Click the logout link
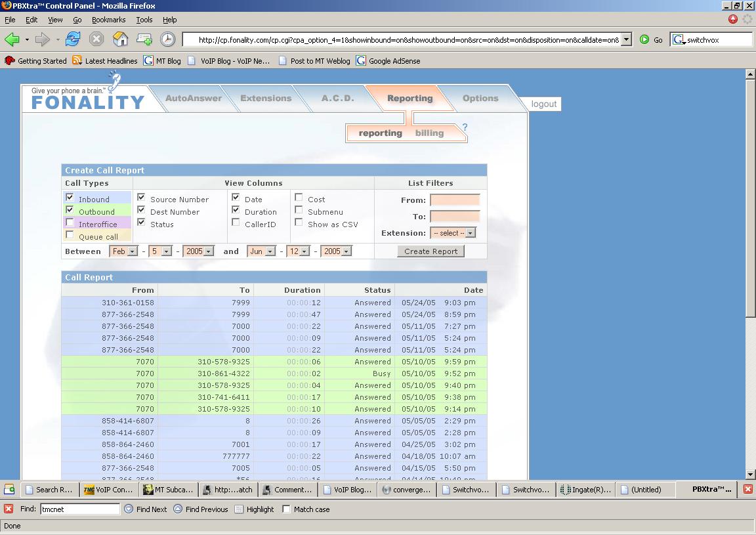Screen dimensions: 756x535 pos(543,104)
